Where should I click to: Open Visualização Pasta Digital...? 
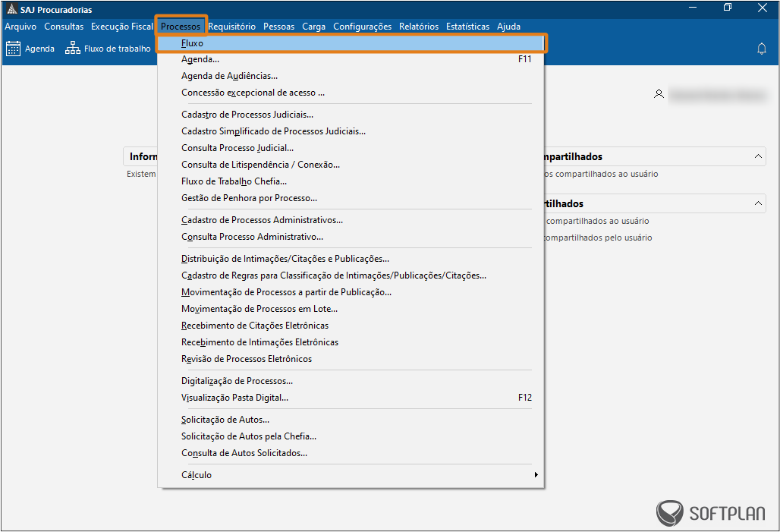[x=351, y=398]
